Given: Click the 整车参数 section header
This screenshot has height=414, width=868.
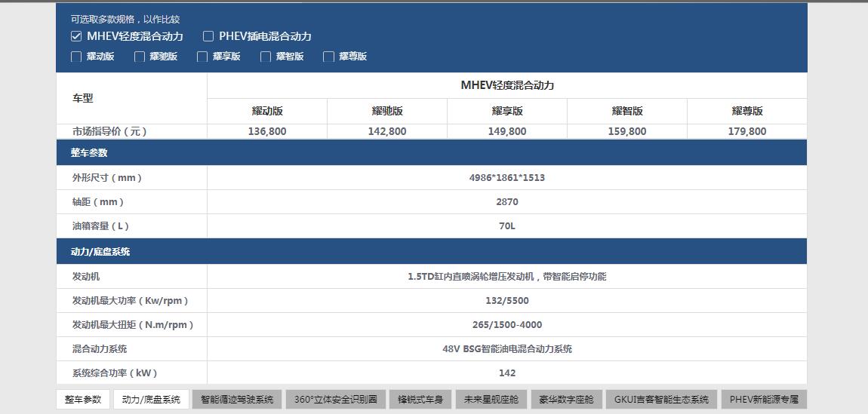Looking at the screenshot, I should [431, 153].
